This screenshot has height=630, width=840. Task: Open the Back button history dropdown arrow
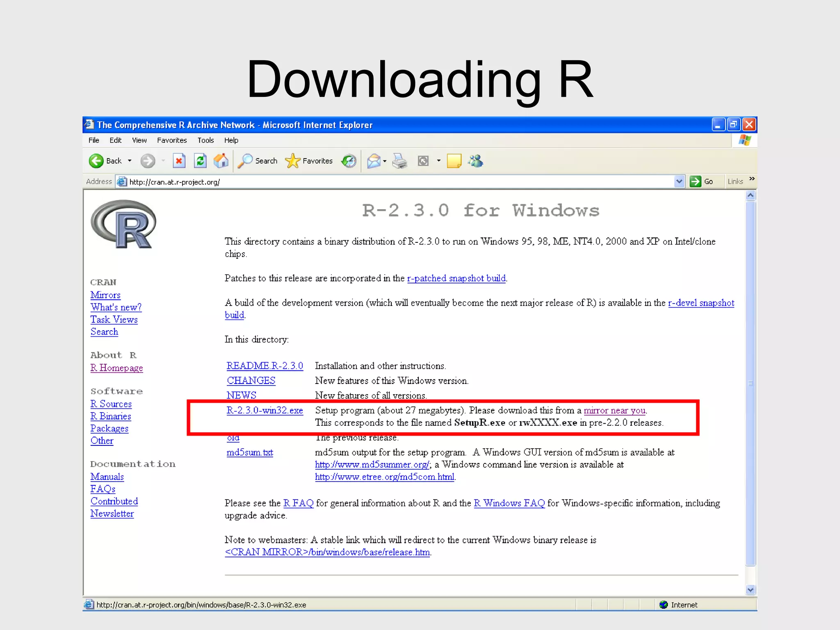(x=130, y=161)
